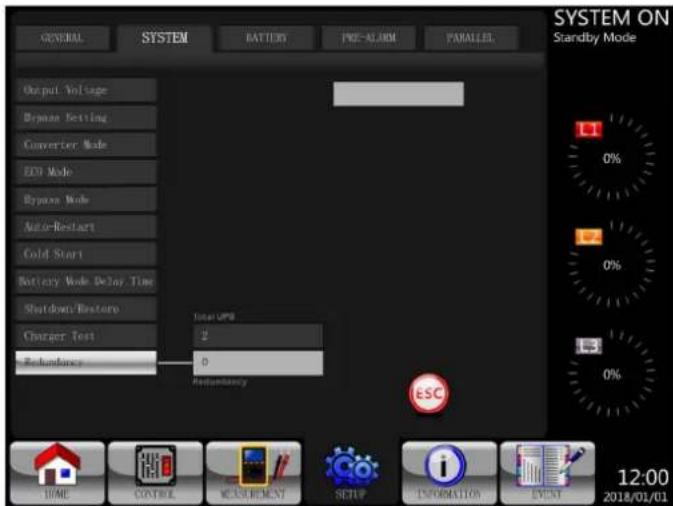Switch to the PRE-ALARM tab
This screenshot has width=673, height=506.
[369, 38]
